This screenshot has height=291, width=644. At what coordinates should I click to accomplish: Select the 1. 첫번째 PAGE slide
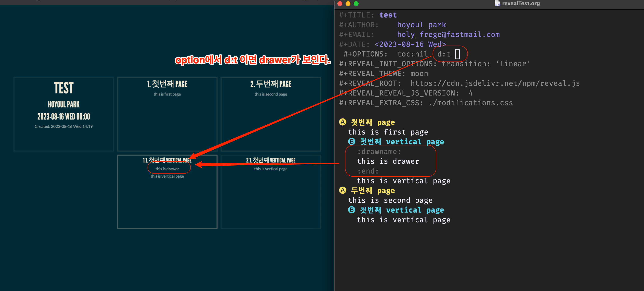[167, 114]
